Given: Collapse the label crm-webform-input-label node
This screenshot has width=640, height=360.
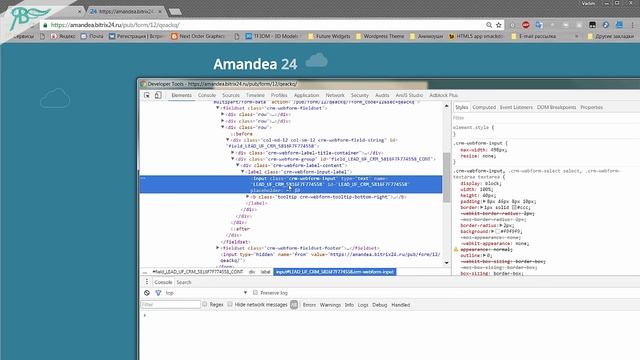Looking at the screenshot, I should coord(242,172).
